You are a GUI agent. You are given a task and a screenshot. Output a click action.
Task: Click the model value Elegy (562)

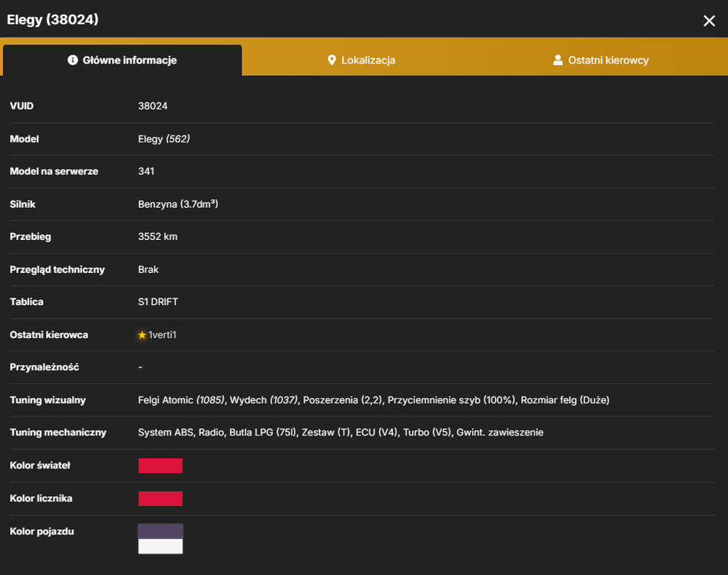click(x=164, y=139)
